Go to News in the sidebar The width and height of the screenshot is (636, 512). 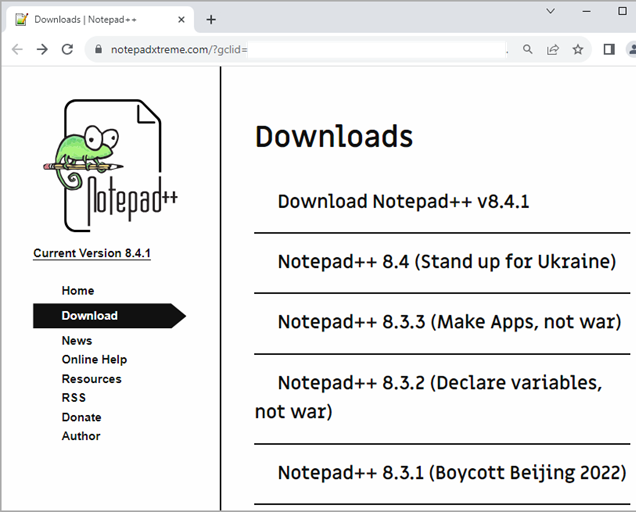click(77, 341)
